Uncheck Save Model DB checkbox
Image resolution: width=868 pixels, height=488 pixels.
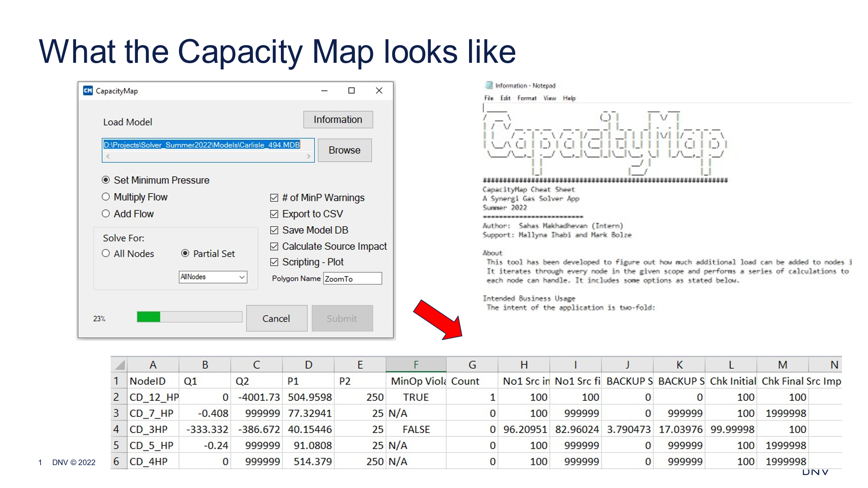[x=274, y=230]
